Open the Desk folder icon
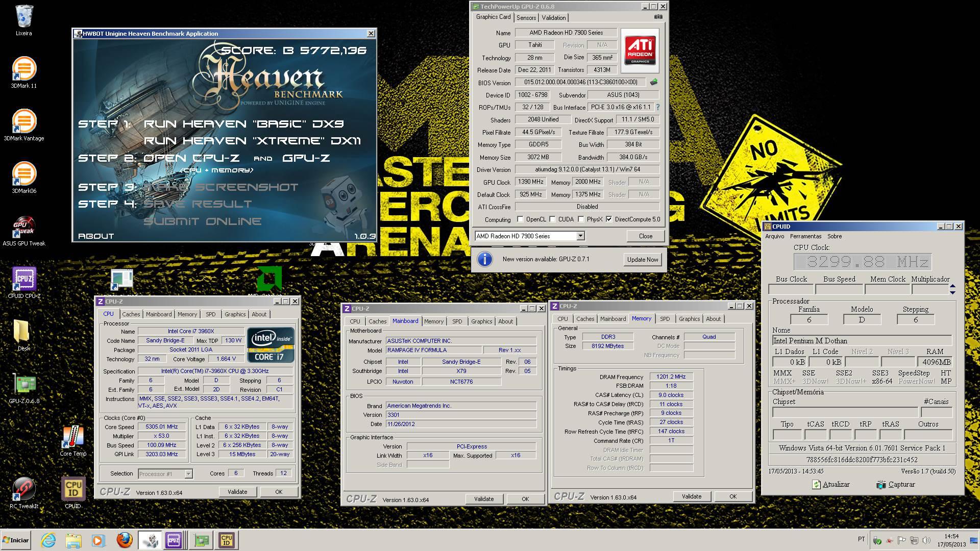Image resolution: width=980 pixels, height=551 pixels. tap(24, 335)
